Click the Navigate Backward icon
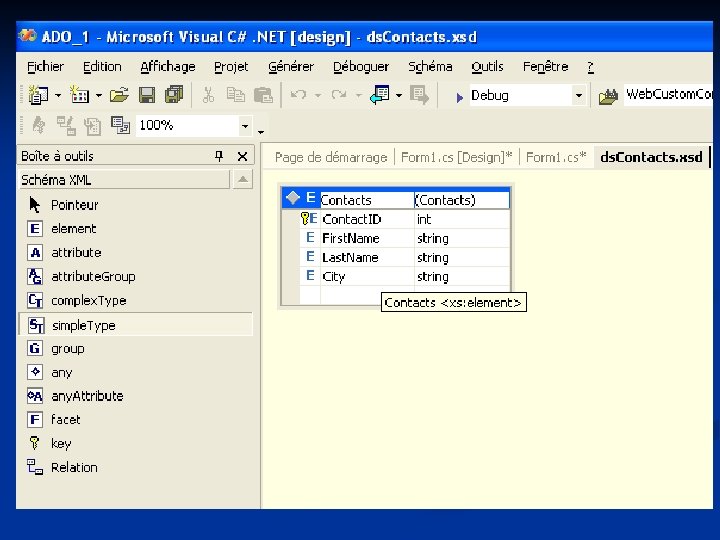Viewport: 720px width, 540px height. pos(380,95)
